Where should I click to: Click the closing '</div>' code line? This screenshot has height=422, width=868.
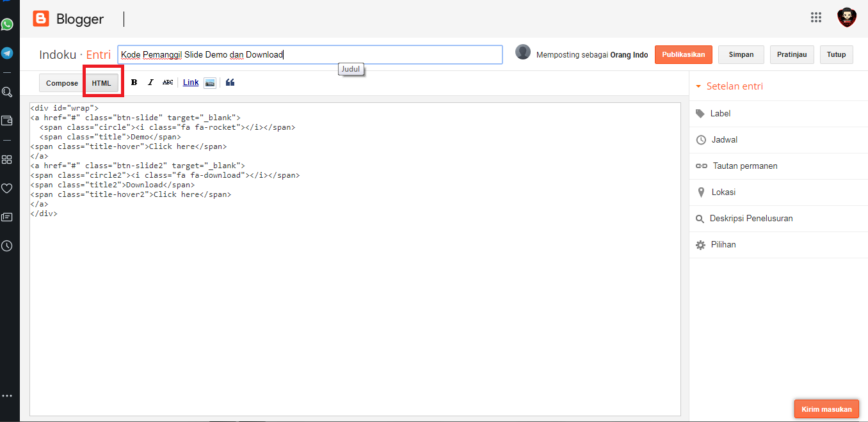[x=44, y=214]
